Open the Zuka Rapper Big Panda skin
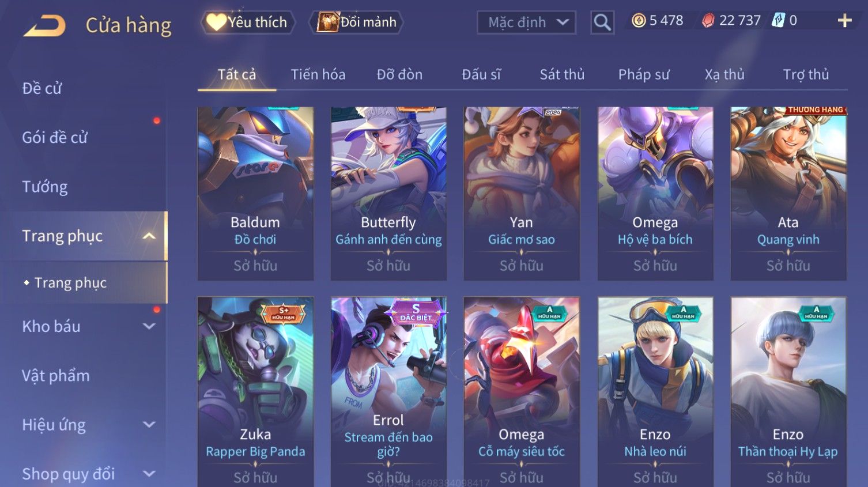 (255, 392)
